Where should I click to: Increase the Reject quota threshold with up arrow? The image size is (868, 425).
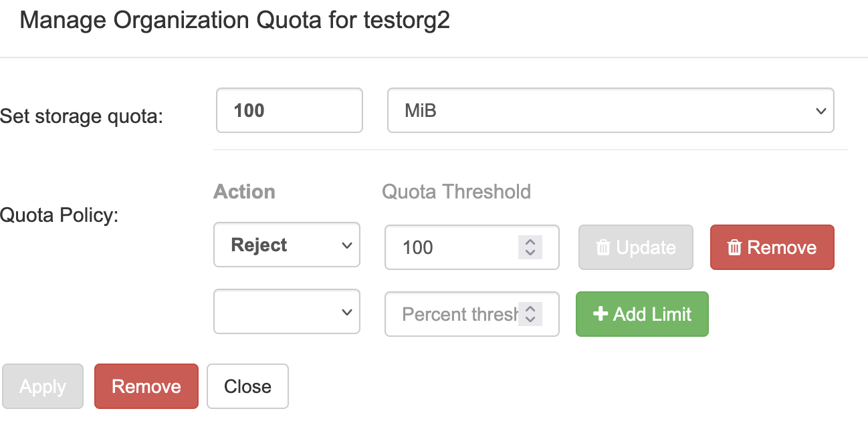[530, 242]
